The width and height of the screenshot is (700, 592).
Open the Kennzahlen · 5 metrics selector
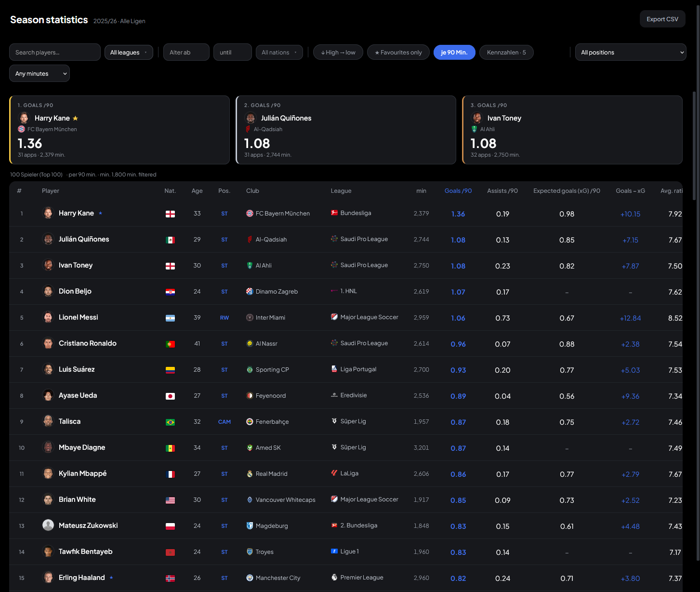click(x=506, y=52)
